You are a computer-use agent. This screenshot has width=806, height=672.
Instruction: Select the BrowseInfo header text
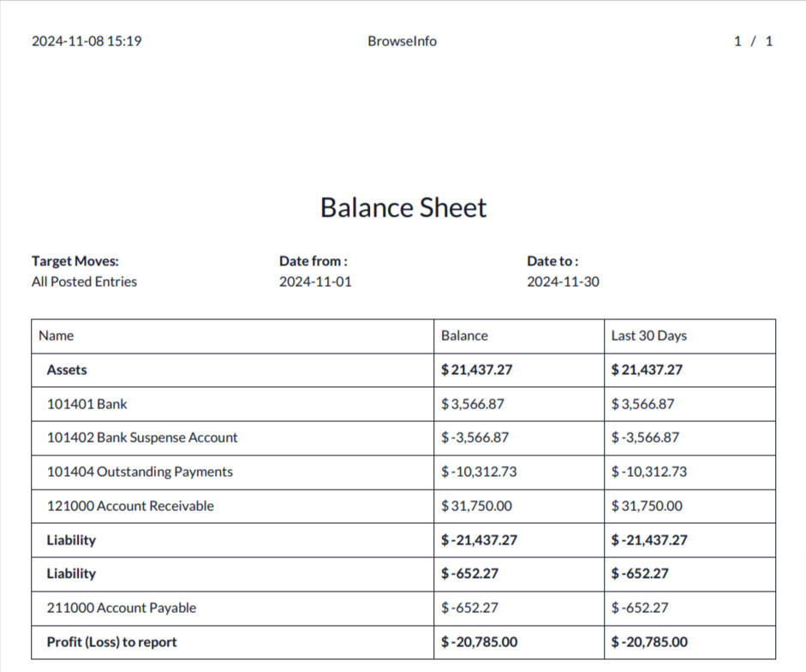[402, 41]
